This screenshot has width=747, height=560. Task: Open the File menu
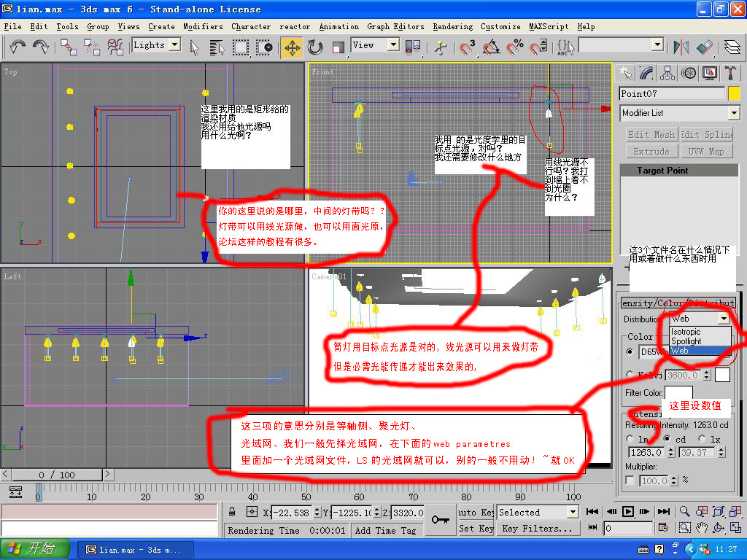coord(12,27)
